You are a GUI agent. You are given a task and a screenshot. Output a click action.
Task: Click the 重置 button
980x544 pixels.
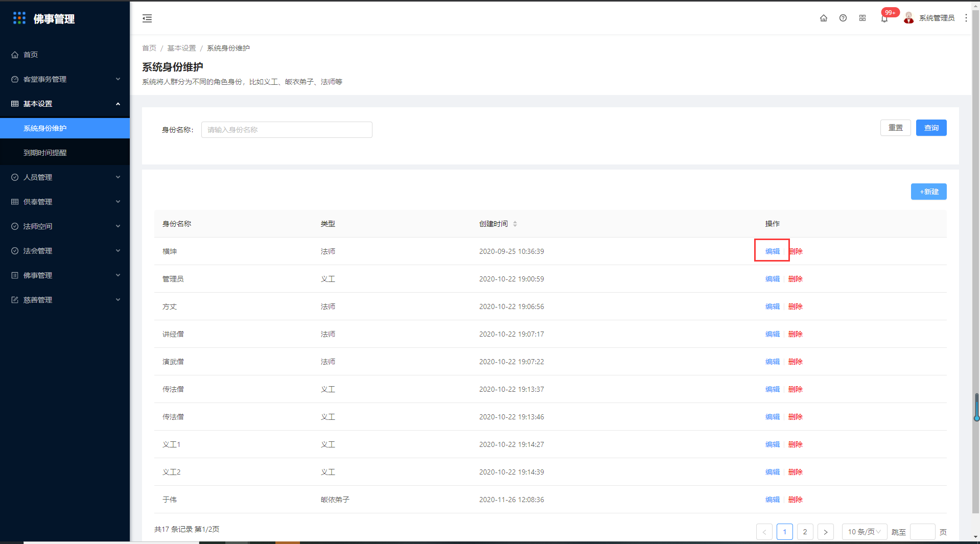(895, 128)
